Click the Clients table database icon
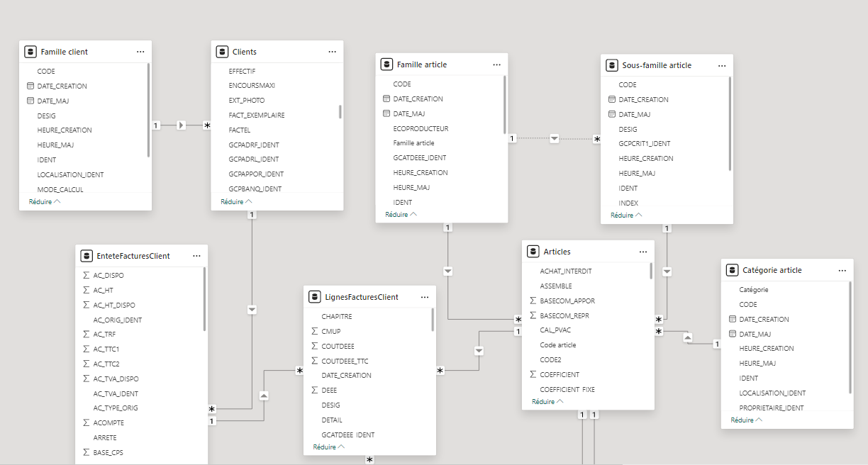 tap(222, 52)
